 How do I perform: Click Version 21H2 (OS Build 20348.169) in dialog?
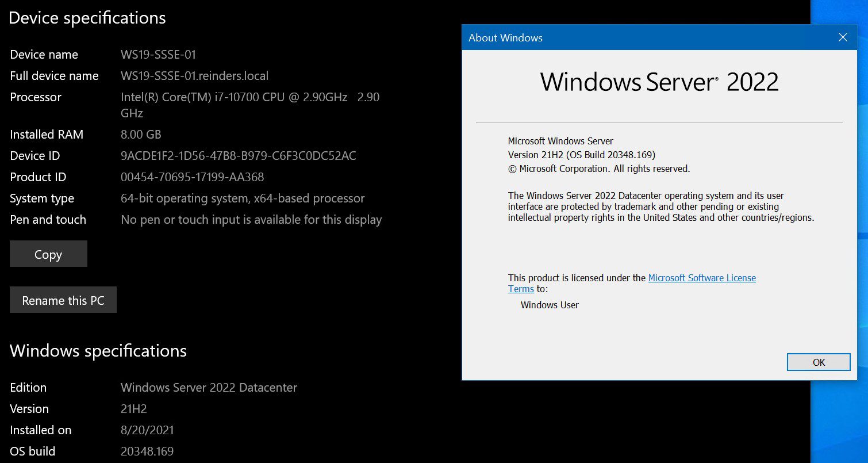pyautogui.click(x=582, y=155)
